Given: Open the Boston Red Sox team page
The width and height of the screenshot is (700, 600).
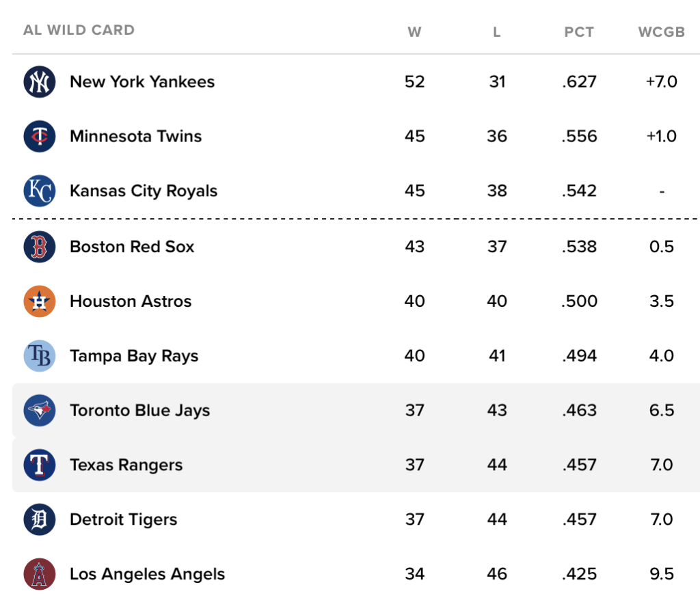Looking at the screenshot, I should pos(132,247).
